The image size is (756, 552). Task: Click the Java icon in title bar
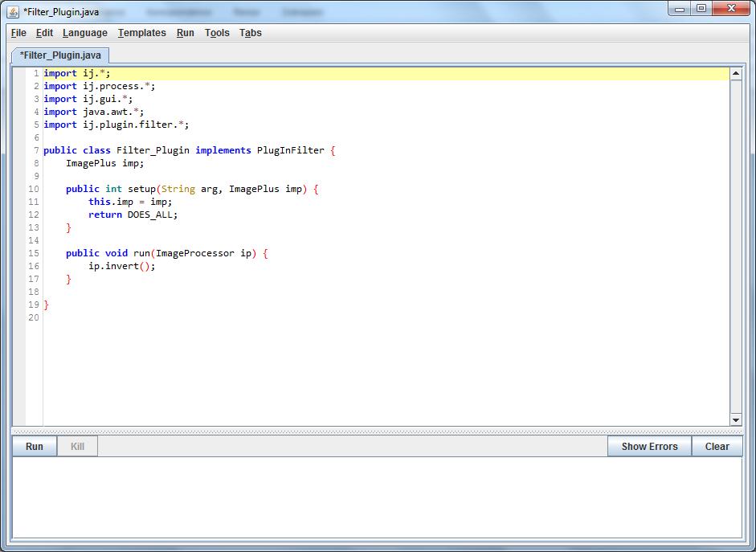pos(13,11)
